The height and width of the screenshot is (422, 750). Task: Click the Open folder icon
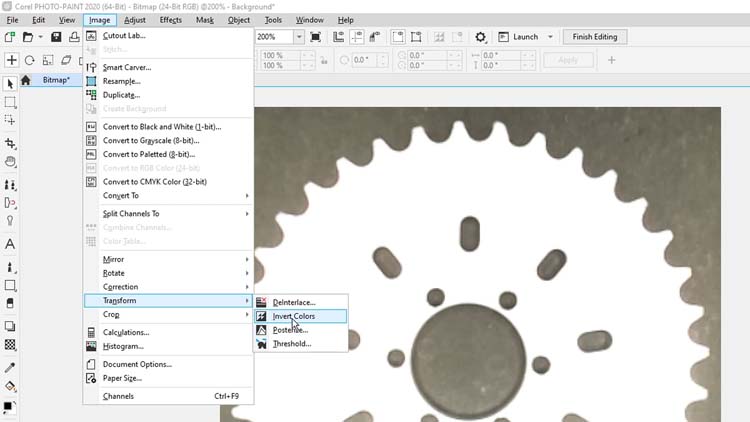tap(28, 37)
